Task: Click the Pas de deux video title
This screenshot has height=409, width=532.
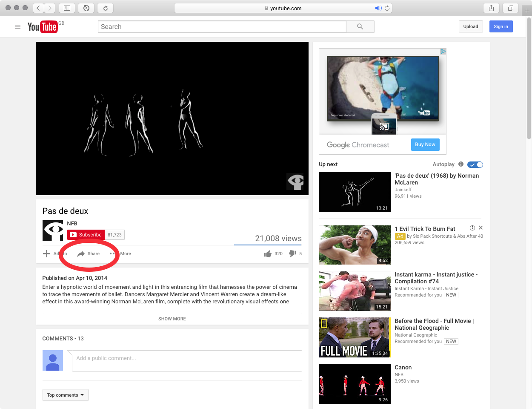Action: point(66,211)
